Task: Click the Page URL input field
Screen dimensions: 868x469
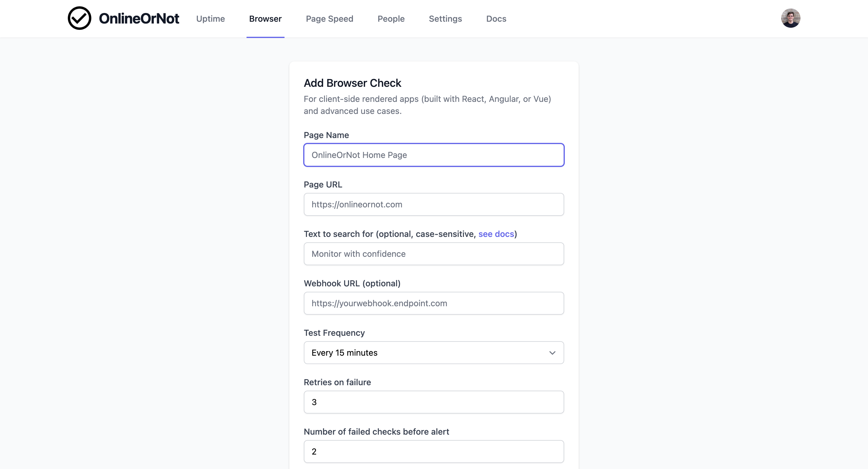Action: pyautogui.click(x=434, y=205)
